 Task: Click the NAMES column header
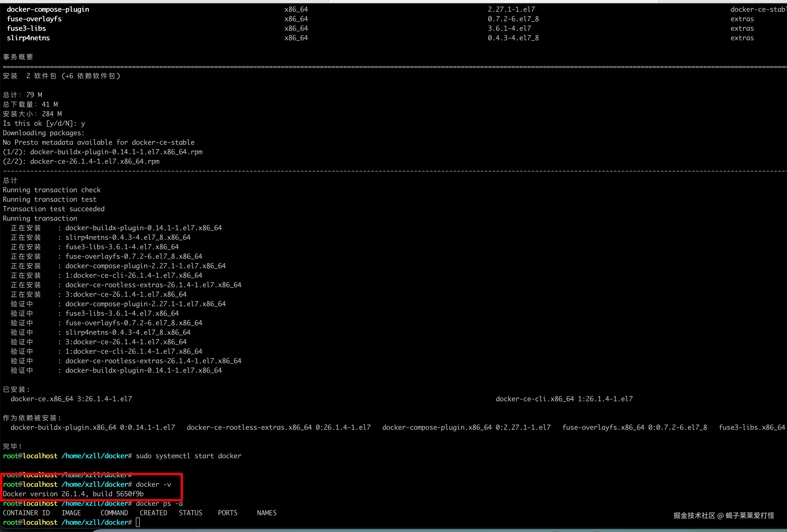[267, 513]
